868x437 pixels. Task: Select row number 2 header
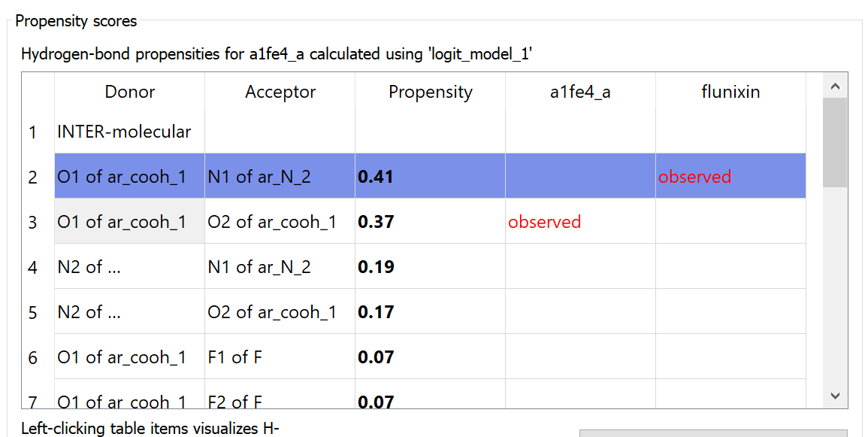click(x=32, y=177)
